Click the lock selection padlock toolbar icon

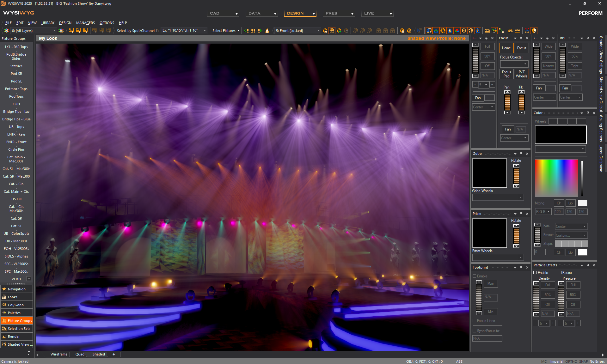(332, 31)
